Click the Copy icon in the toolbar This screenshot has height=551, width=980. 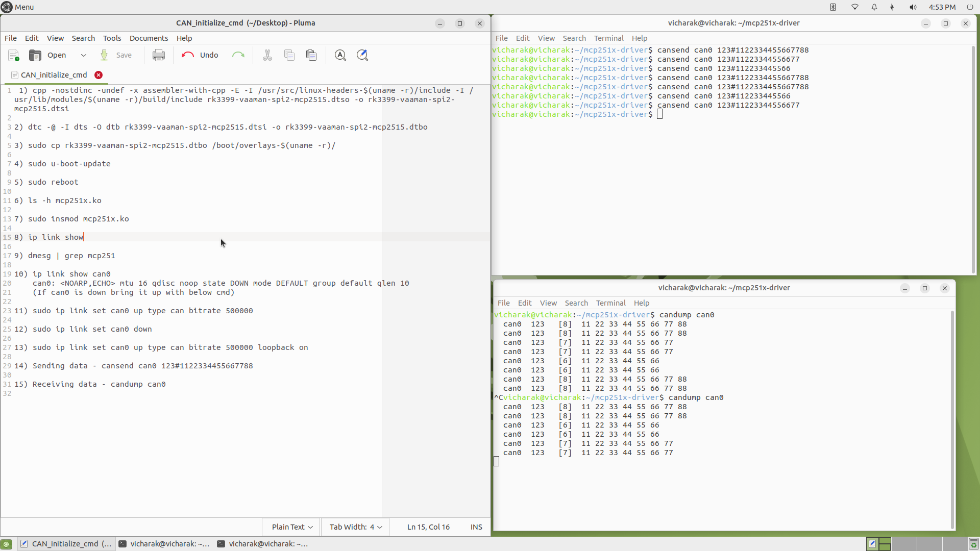[289, 55]
